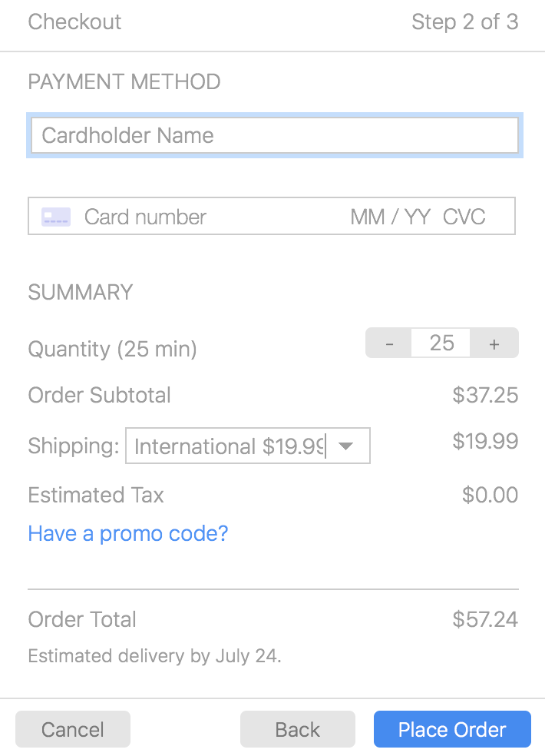Click the MM / YY expiry field

(x=390, y=217)
